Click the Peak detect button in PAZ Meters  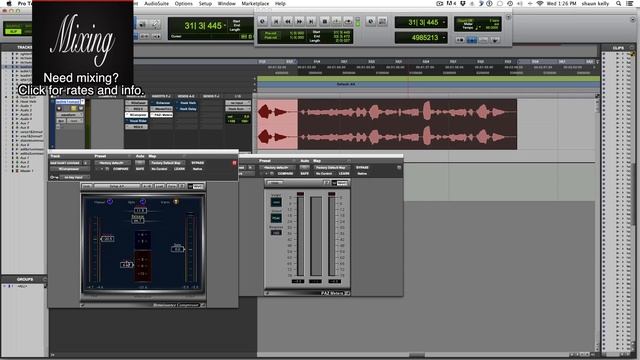276,218
